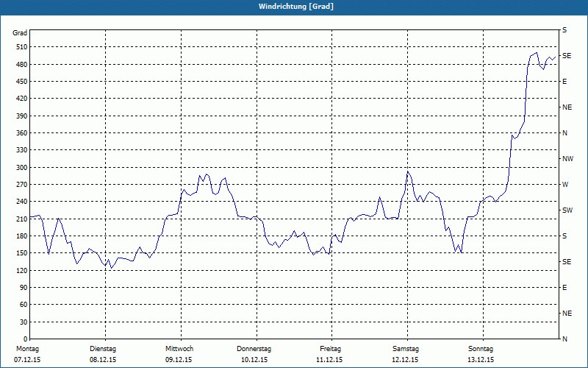Image resolution: width=588 pixels, height=368 pixels.
Task: Click the 'NW' compass label
Action: [567, 159]
